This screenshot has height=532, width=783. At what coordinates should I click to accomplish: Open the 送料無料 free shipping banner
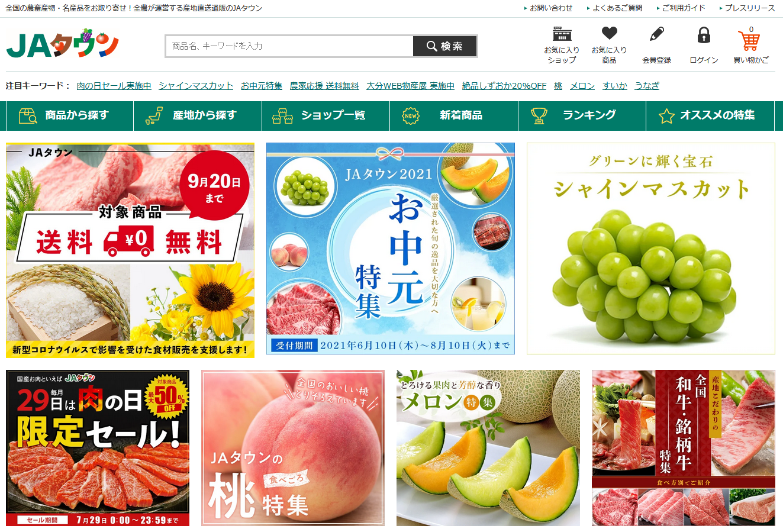pos(130,250)
